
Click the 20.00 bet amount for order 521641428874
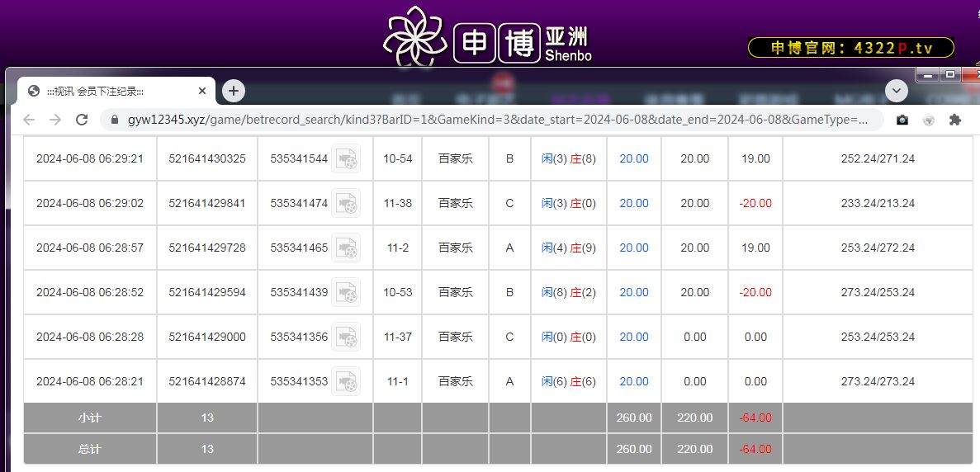click(634, 381)
